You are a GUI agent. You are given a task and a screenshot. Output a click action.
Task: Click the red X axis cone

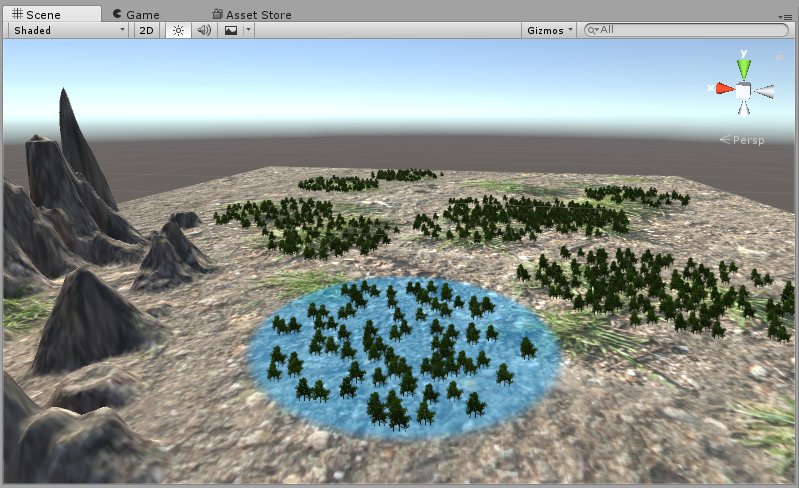[723, 89]
